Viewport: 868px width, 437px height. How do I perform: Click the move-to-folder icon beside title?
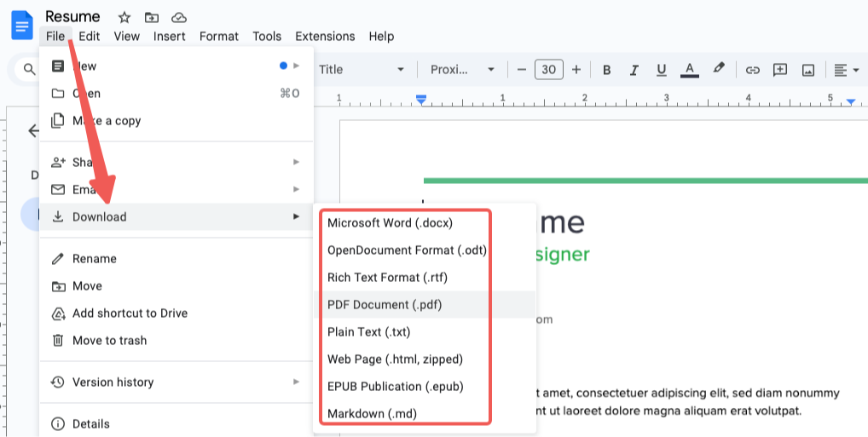pos(151,17)
